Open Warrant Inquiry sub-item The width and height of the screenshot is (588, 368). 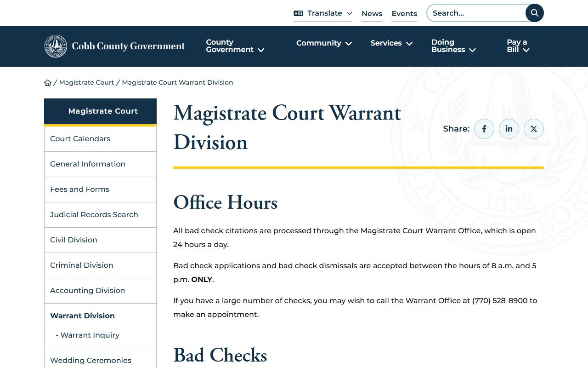pos(87,335)
